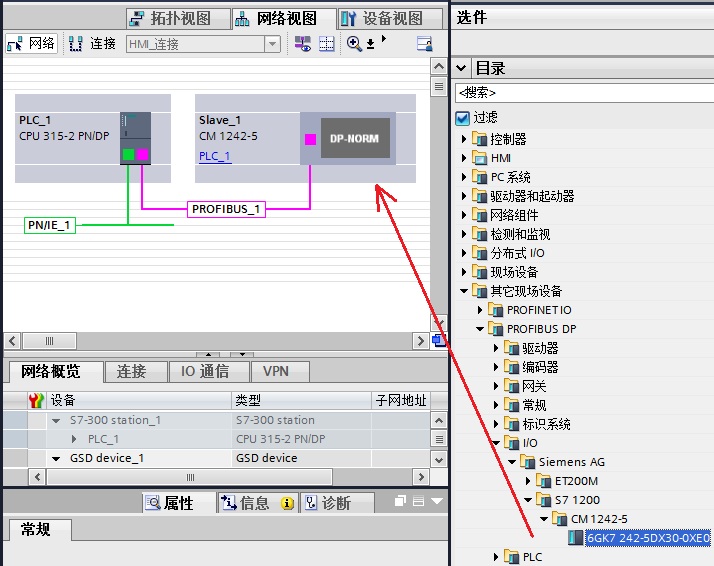714x566 pixels.
Task: Select the Siemens AG folder
Action: coord(571,462)
